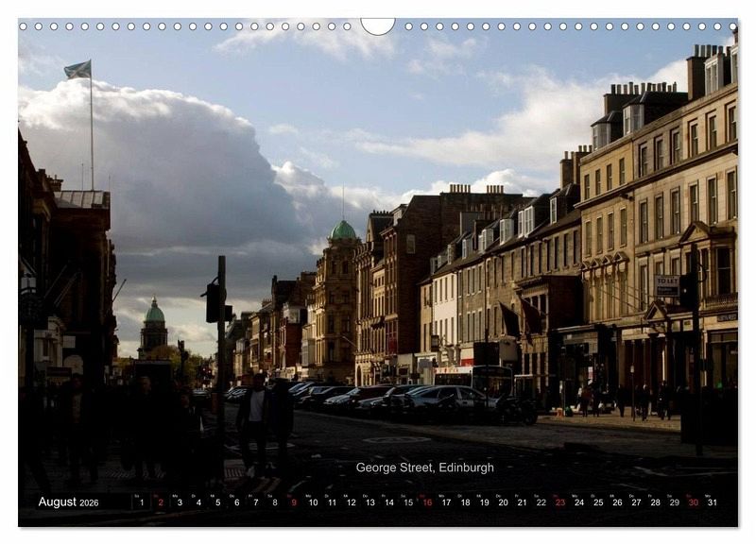This screenshot has height=545, width=756.
Task: Choose date 11 in the date strip
Action: pyautogui.click(x=333, y=502)
